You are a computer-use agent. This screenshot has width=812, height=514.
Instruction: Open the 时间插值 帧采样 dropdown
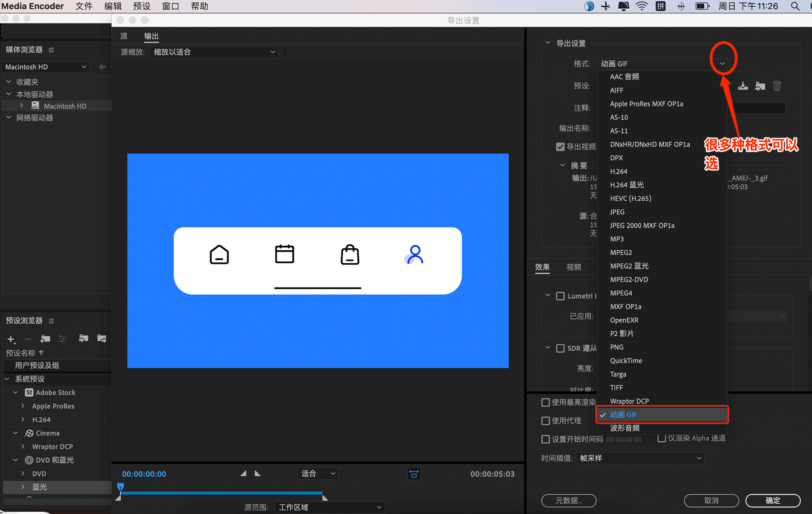pyautogui.click(x=640, y=458)
